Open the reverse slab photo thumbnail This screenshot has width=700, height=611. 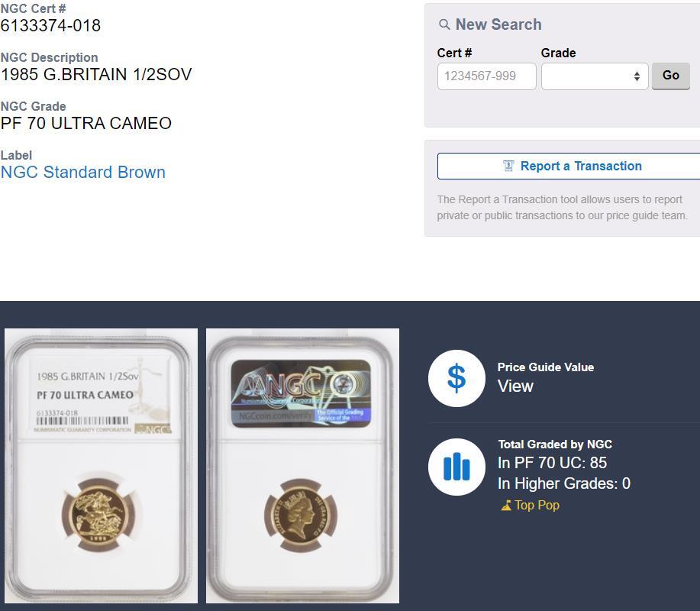click(x=303, y=466)
